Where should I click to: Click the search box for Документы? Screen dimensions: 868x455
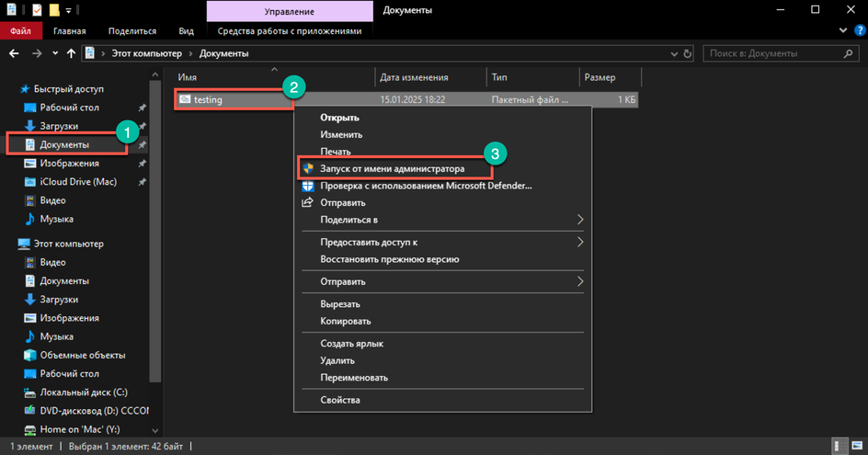click(x=781, y=53)
